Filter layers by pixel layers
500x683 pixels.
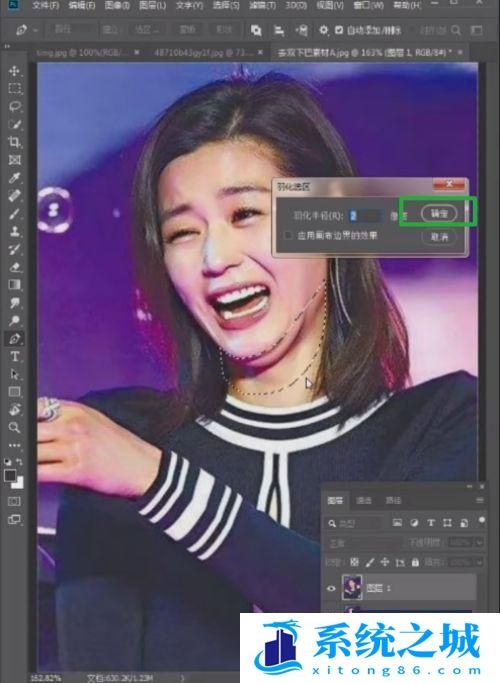[x=397, y=523]
